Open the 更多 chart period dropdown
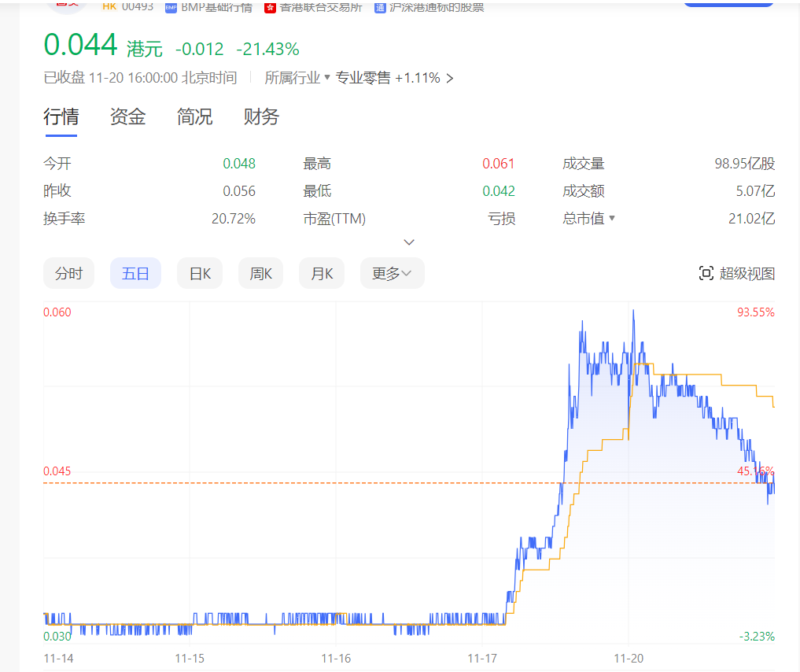The image size is (800, 672). tap(392, 274)
